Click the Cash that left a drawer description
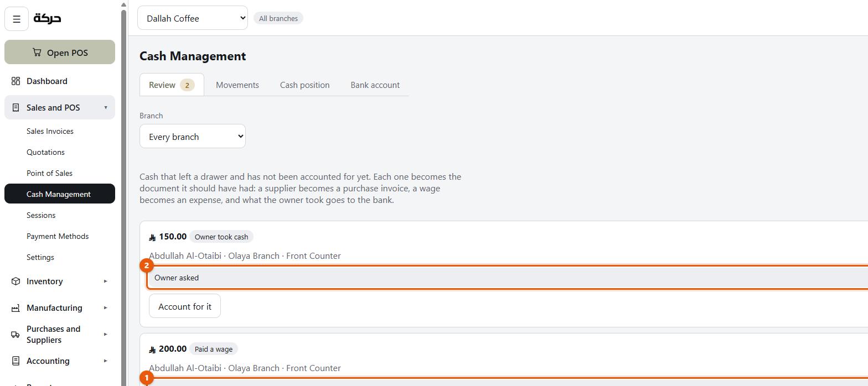The width and height of the screenshot is (868, 386). click(300, 189)
